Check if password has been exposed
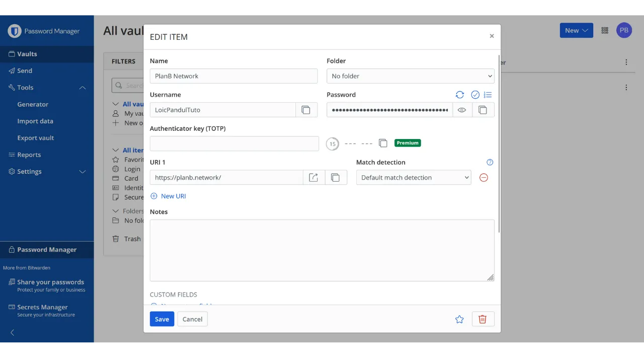 click(x=475, y=95)
